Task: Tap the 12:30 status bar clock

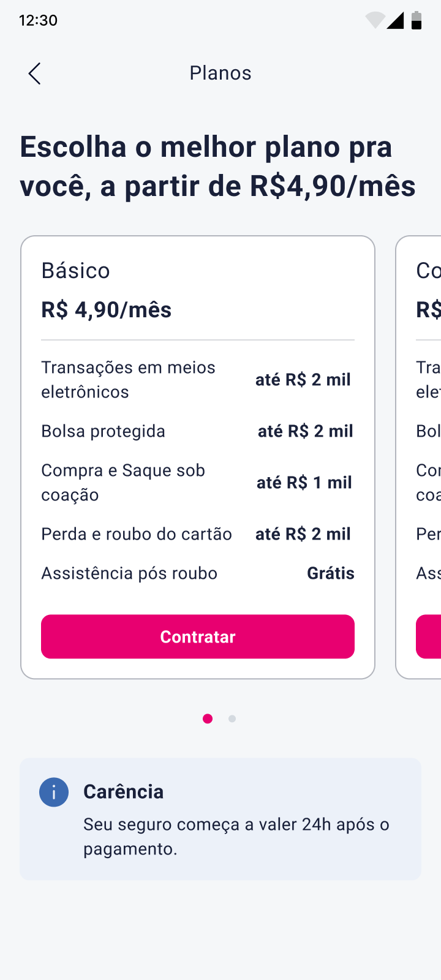Action: tap(38, 20)
